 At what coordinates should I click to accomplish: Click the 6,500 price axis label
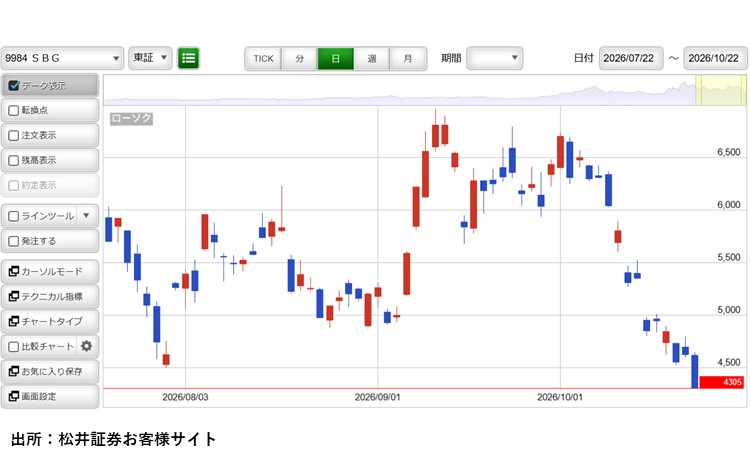click(728, 152)
